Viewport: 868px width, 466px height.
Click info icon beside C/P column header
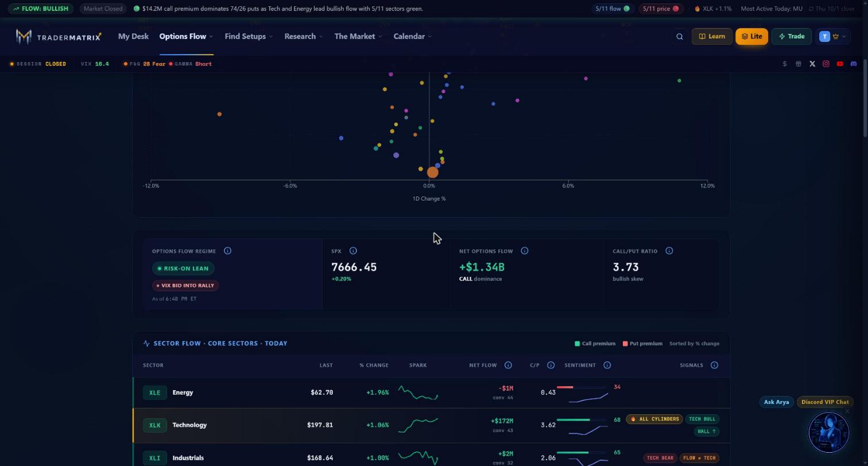tap(551, 365)
